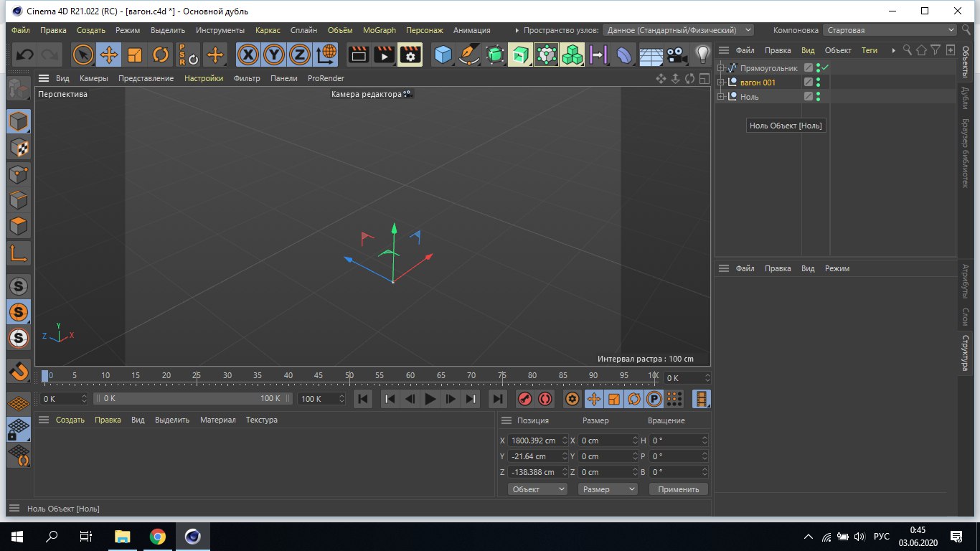
Task: Open viewport Фильтр menu
Action: (247, 78)
